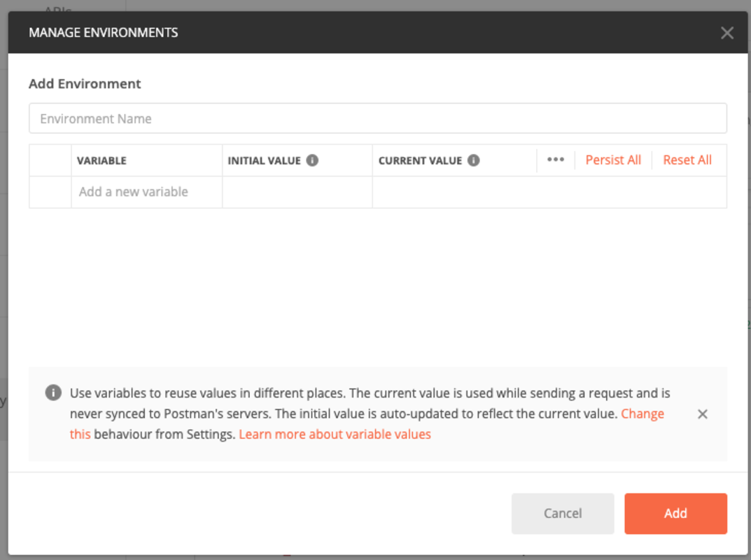Click the info icon in the tip banner

point(53,393)
